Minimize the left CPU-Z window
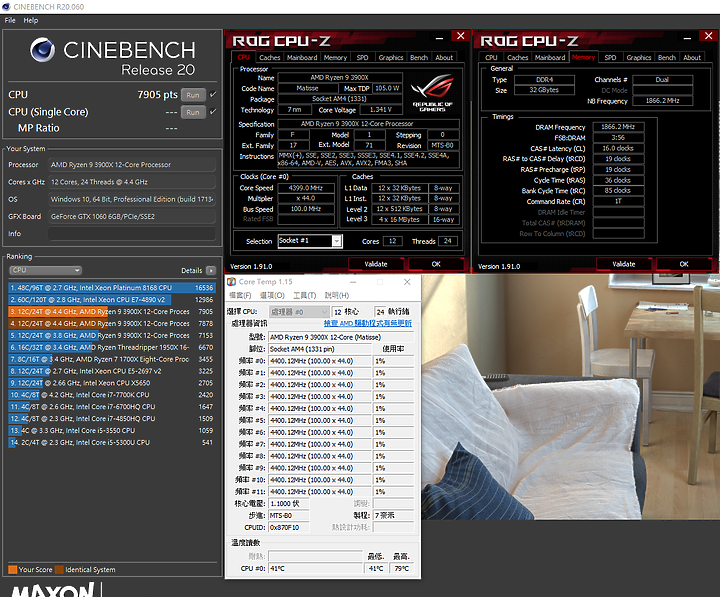 tap(439, 38)
